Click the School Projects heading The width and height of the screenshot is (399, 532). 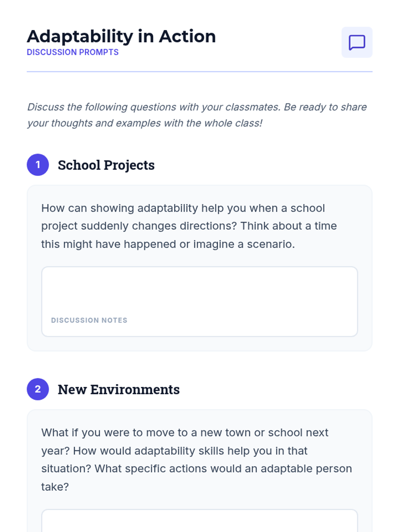click(x=106, y=165)
